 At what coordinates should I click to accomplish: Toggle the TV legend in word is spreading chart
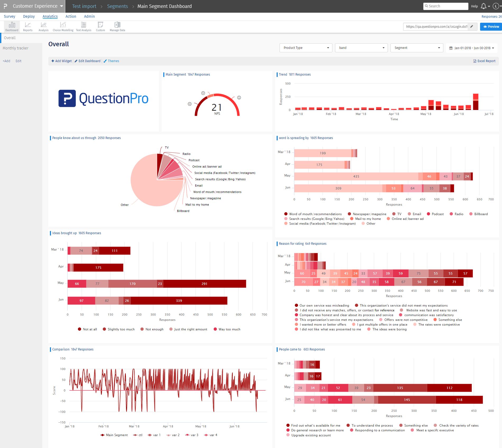397,214
